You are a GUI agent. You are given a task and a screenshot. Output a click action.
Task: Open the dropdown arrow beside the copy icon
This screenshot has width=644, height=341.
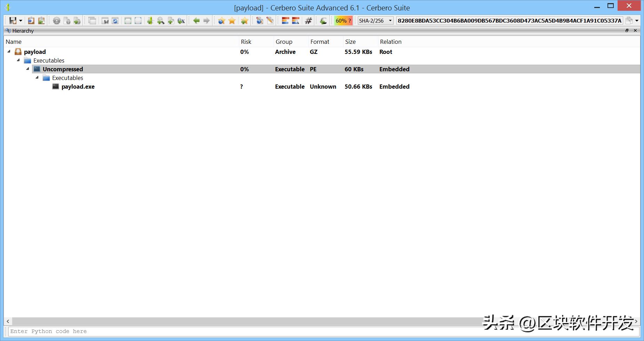click(637, 21)
